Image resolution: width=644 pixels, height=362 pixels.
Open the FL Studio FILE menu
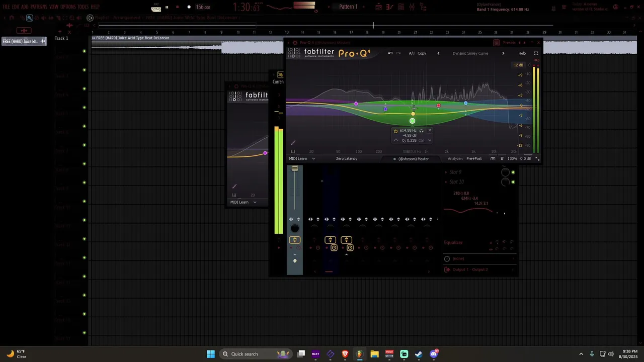click(6, 7)
